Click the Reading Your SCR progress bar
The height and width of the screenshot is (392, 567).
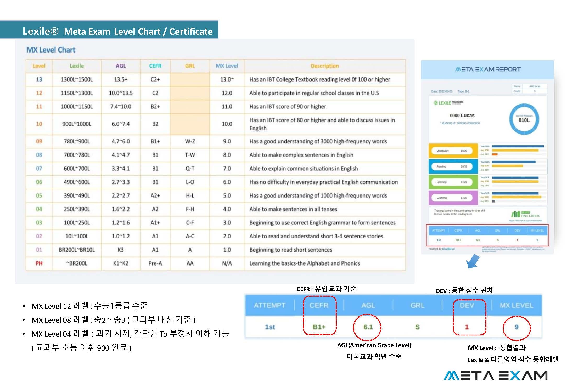click(x=514, y=162)
